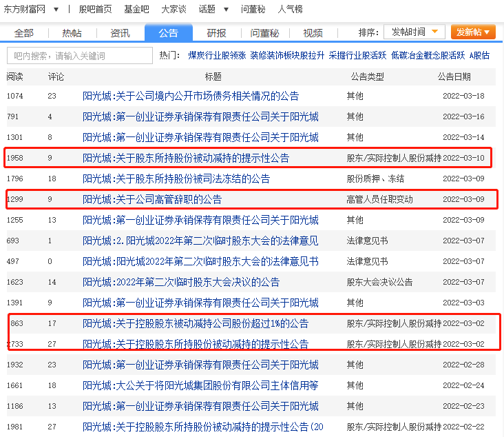Open the 第一创业证券 announcement dated 2022-03-09
The image size is (504, 437).
click(x=200, y=220)
